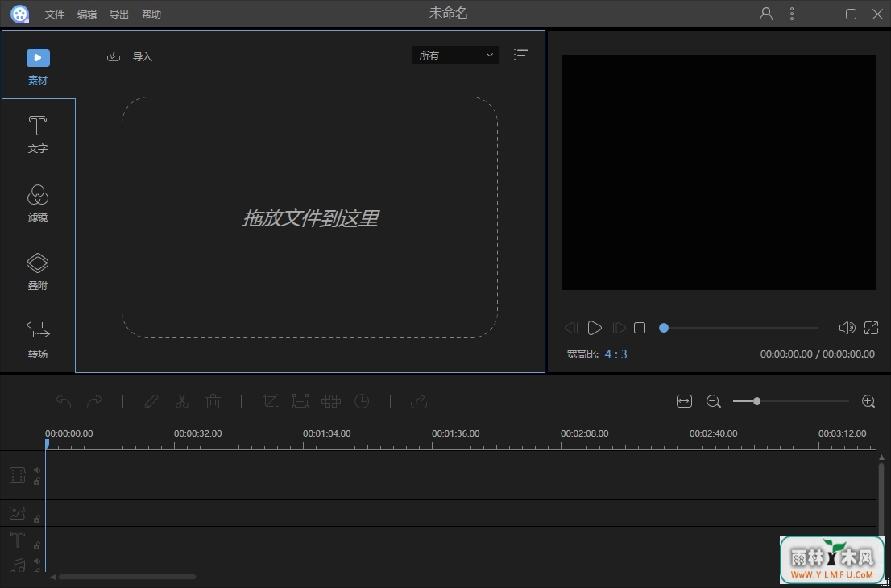Click the picture overlay track icon

(x=18, y=513)
